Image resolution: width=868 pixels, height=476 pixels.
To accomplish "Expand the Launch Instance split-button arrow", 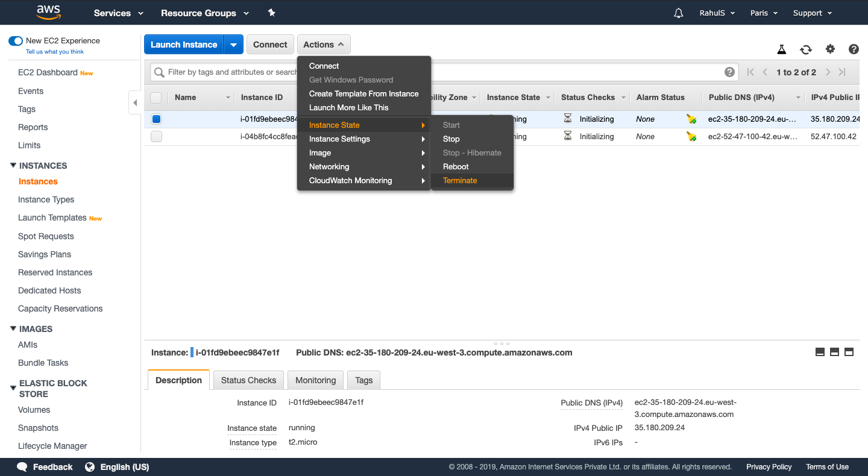I will 234,44.
